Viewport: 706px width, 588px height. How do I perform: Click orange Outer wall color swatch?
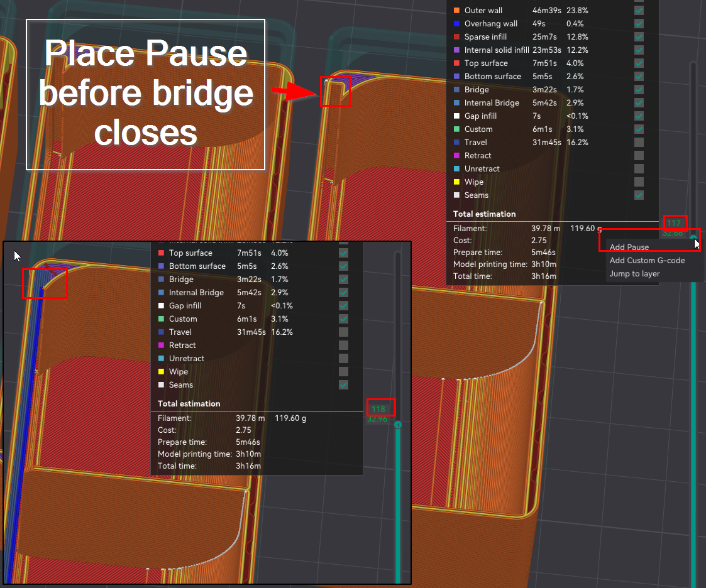(456, 10)
